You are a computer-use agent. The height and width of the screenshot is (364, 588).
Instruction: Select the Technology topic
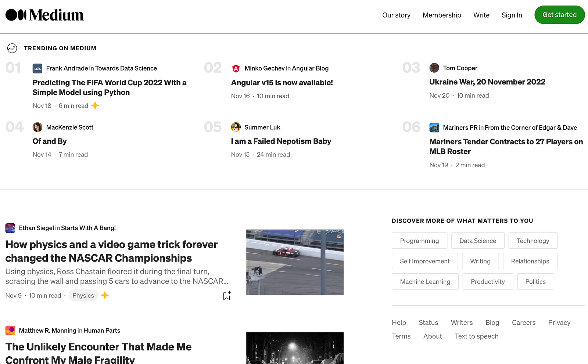point(533,241)
